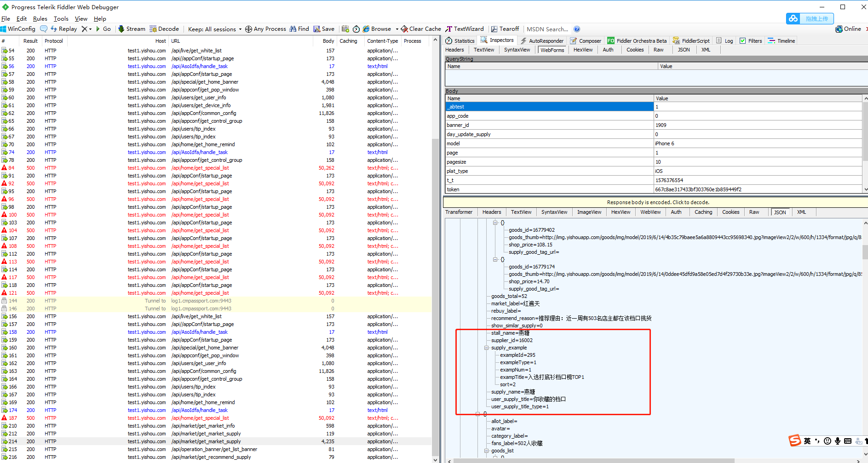Select the banner_id row in Body grid
Screen dimensions: 868x463
click(x=653, y=125)
